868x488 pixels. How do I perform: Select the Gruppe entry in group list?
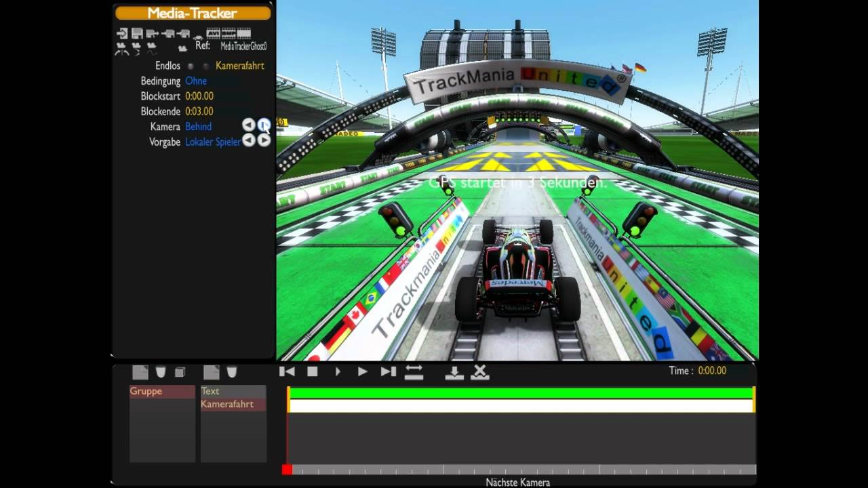pyautogui.click(x=162, y=392)
